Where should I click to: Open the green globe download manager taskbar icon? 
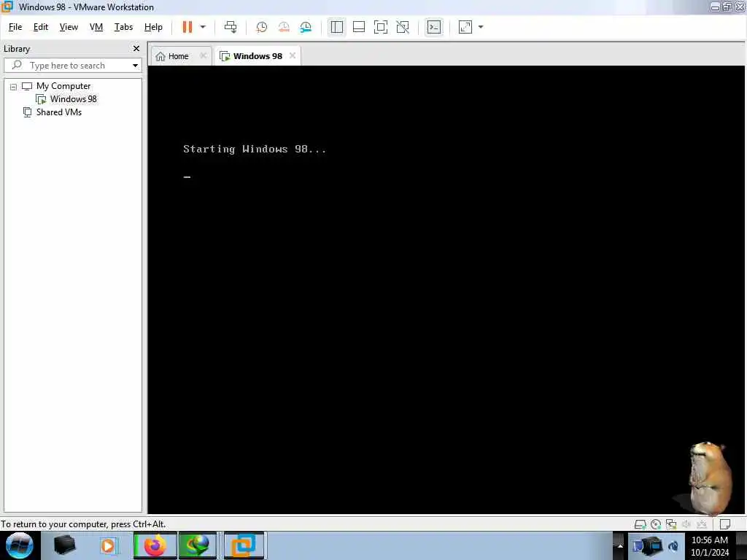tap(198, 545)
